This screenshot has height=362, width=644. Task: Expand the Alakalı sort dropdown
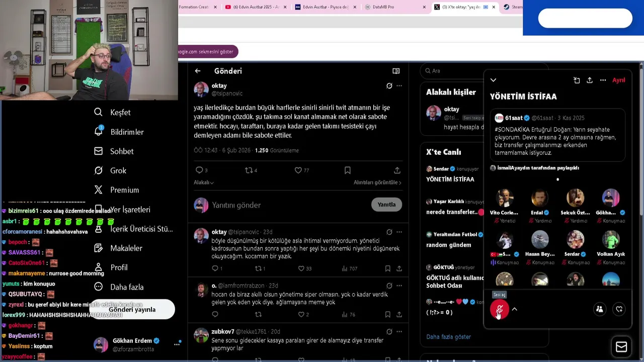[204, 183]
